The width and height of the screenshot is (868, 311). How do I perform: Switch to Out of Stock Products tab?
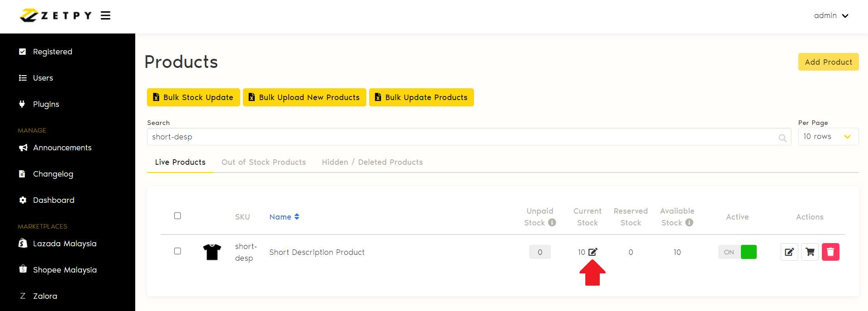coord(264,162)
